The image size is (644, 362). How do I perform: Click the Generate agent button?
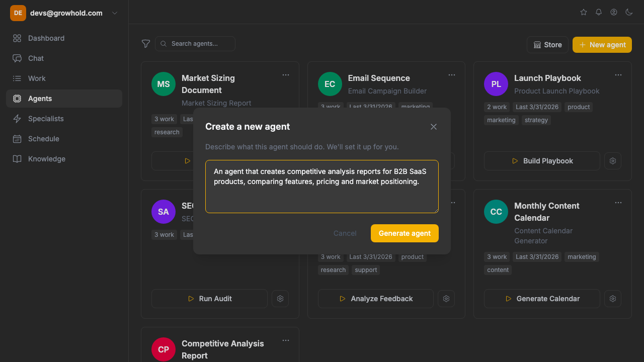pyautogui.click(x=405, y=233)
